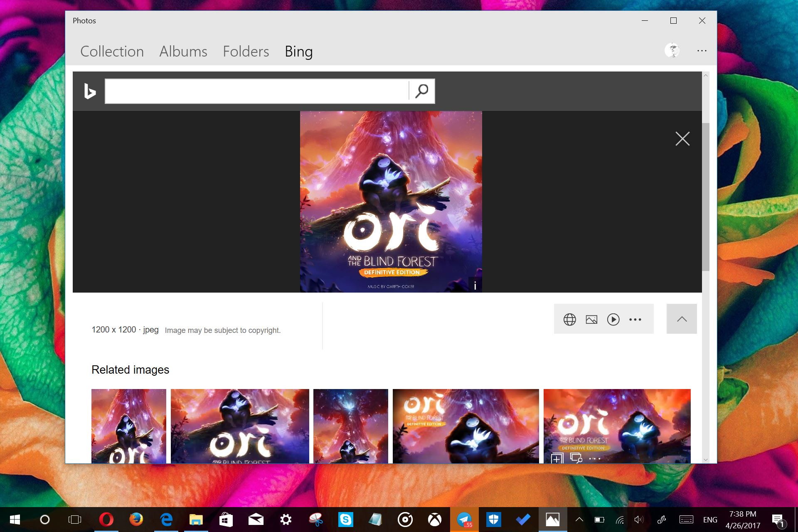Click the view image picture icon
This screenshot has height=532, width=798.
[591, 319]
